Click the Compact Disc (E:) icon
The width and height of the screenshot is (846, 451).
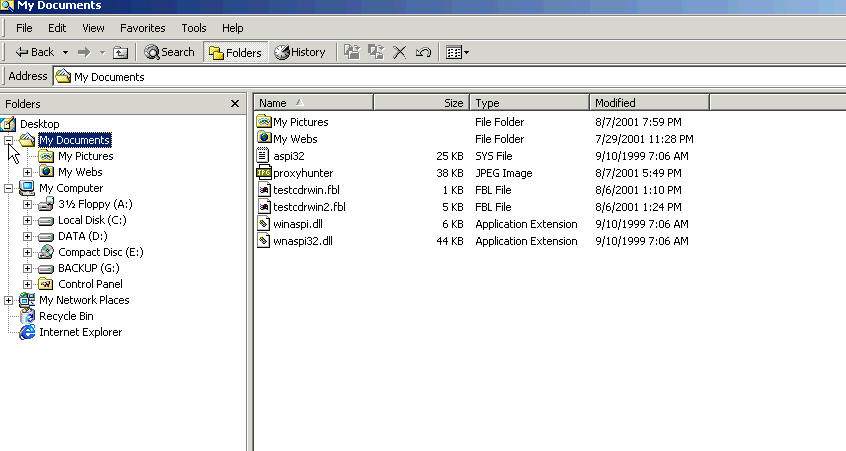pos(46,252)
